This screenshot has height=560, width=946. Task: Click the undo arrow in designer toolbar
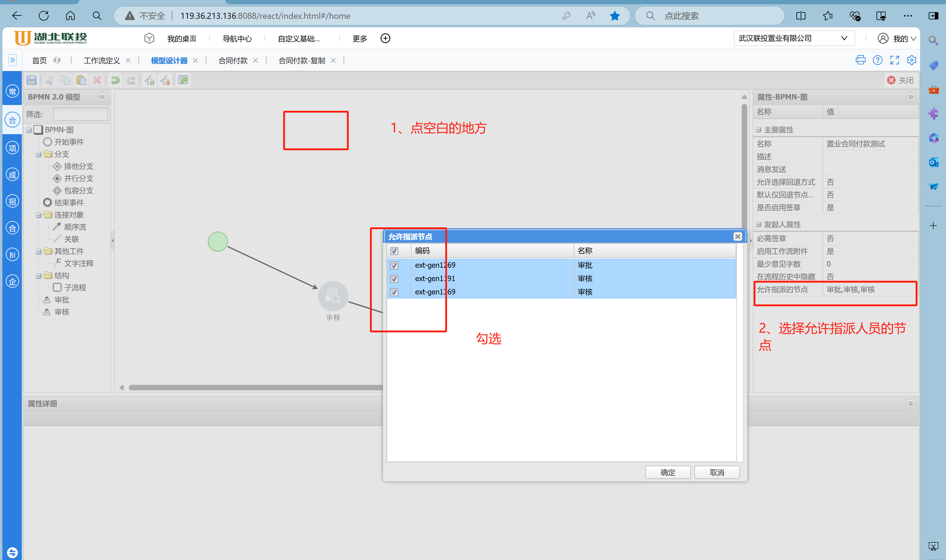tap(115, 80)
